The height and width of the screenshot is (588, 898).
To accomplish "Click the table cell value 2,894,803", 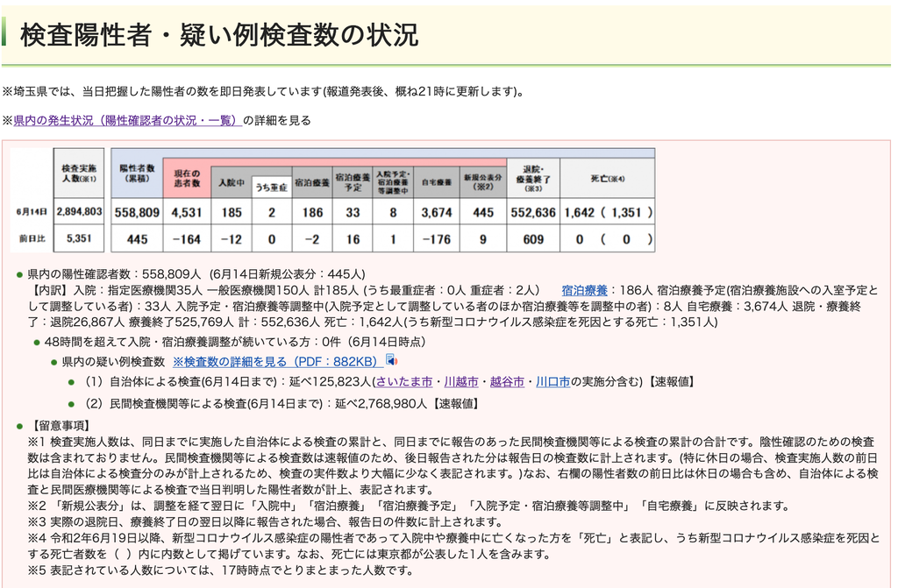I will pos(79,212).
